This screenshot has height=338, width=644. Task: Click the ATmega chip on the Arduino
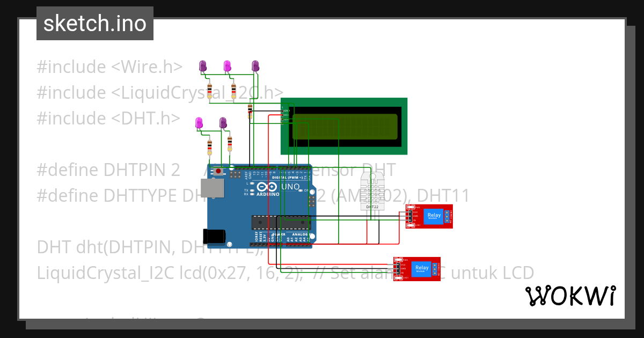tap(279, 221)
